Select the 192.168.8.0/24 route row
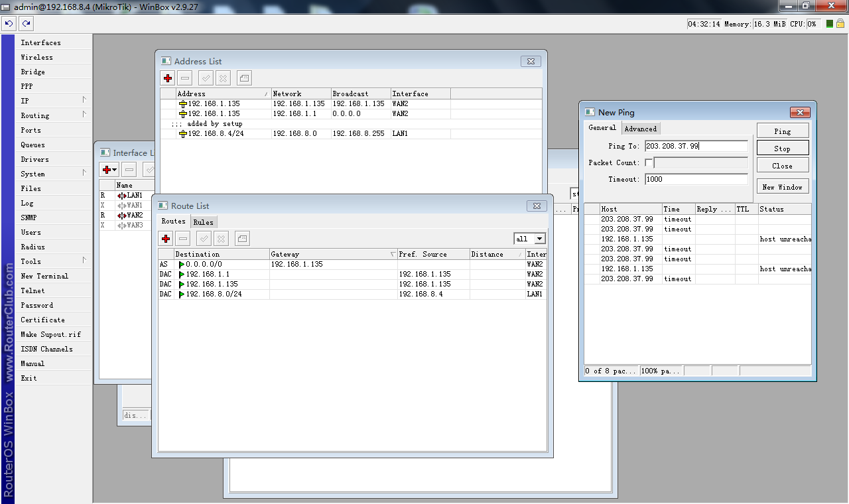 click(x=352, y=294)
